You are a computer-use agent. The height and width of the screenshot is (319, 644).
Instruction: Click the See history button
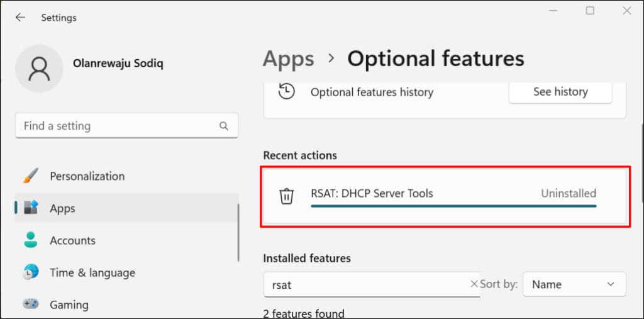560,92
